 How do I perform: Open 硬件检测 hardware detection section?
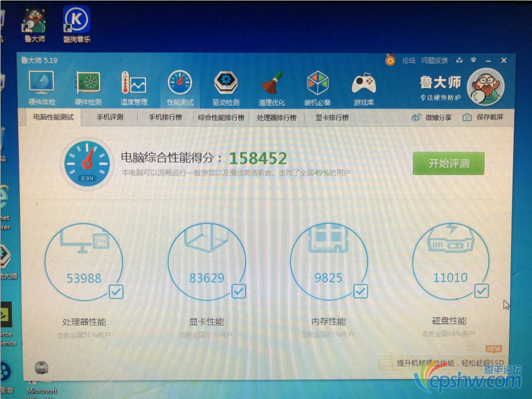tap(88, 88)
